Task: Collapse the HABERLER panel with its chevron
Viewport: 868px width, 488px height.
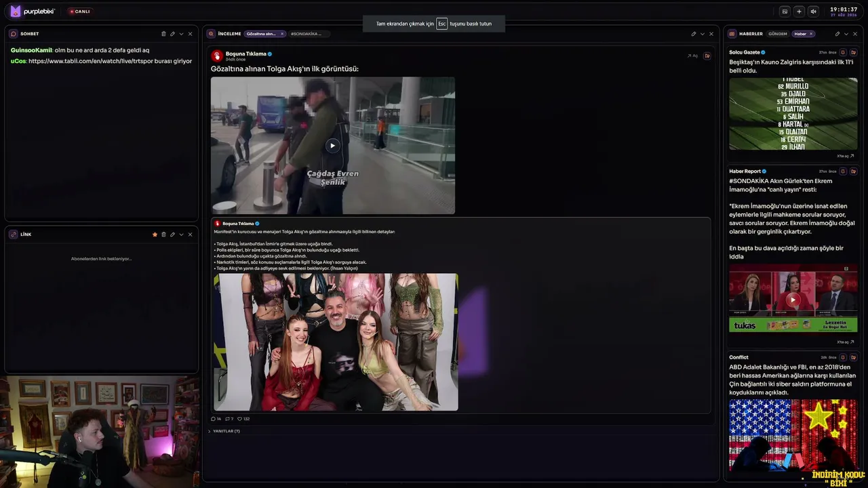Action: click(x=846, y=34)
